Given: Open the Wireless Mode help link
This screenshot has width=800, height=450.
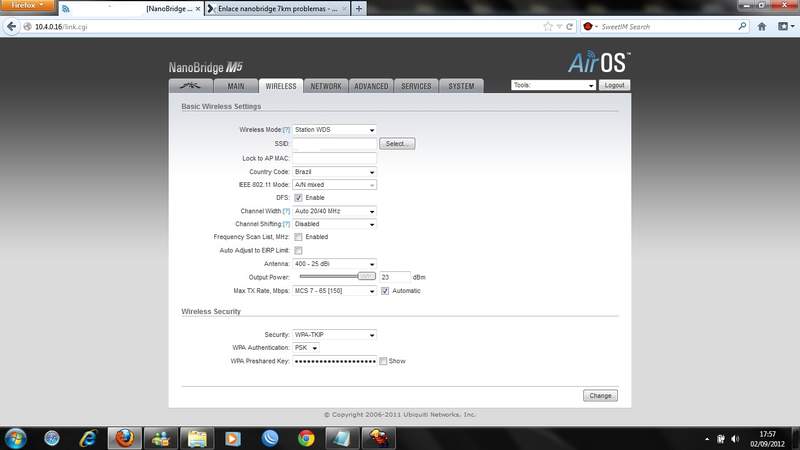Looking at the screenshot, I should [286, 130].
